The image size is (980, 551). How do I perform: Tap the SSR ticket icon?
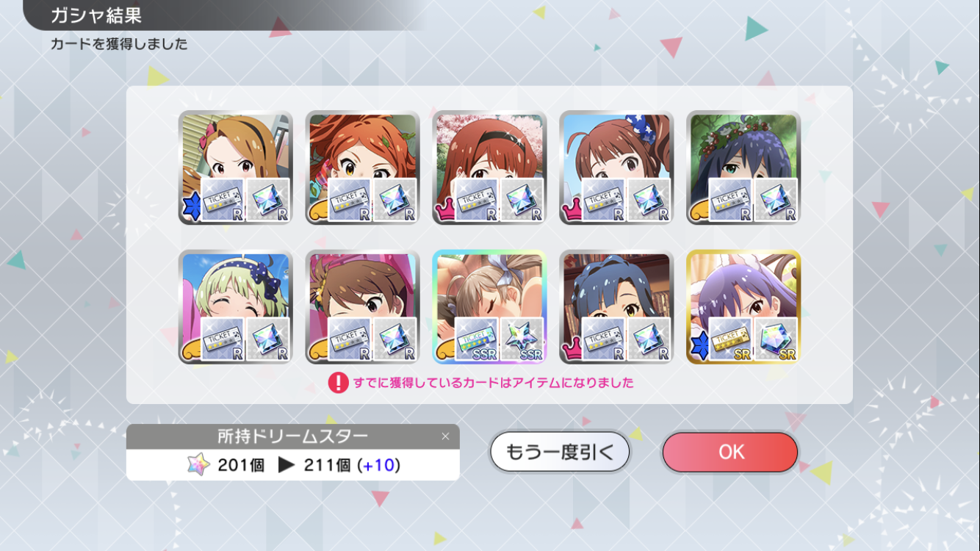click(x=478, y=339)
